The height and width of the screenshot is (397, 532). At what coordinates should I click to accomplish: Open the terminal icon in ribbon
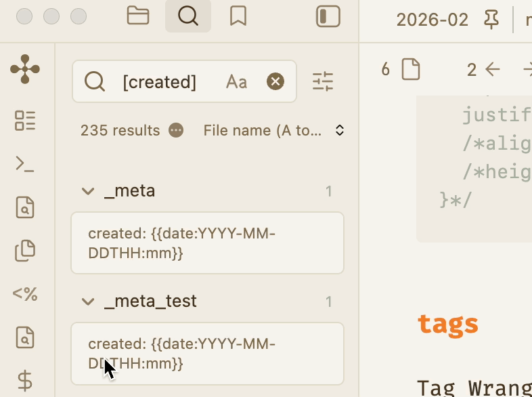pos(25,164)
